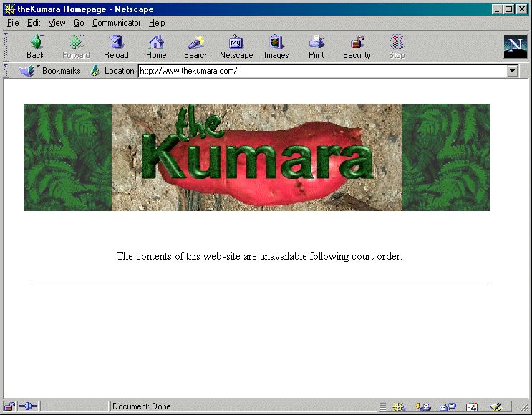
Task: Toggle online/offline connection icon in status bar
Action: coord(27,406)
